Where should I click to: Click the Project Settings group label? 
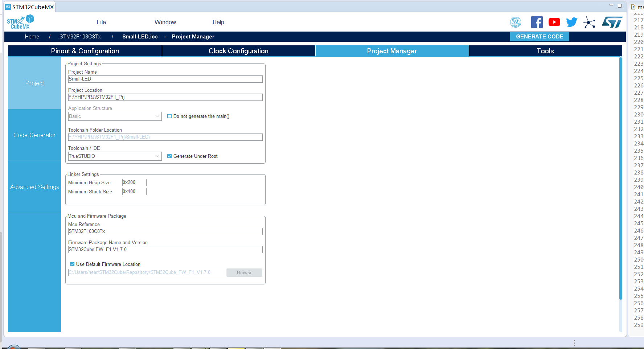click(x=84, y=63)
